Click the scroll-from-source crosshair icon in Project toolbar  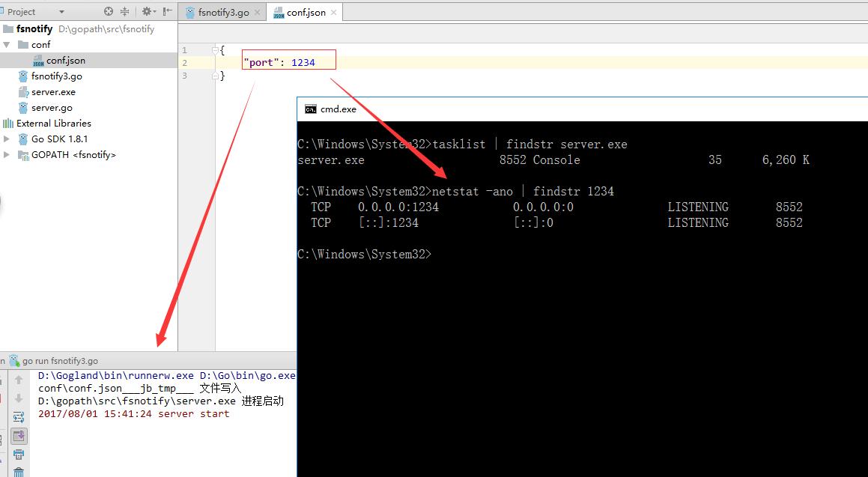(x=109, y=11)
